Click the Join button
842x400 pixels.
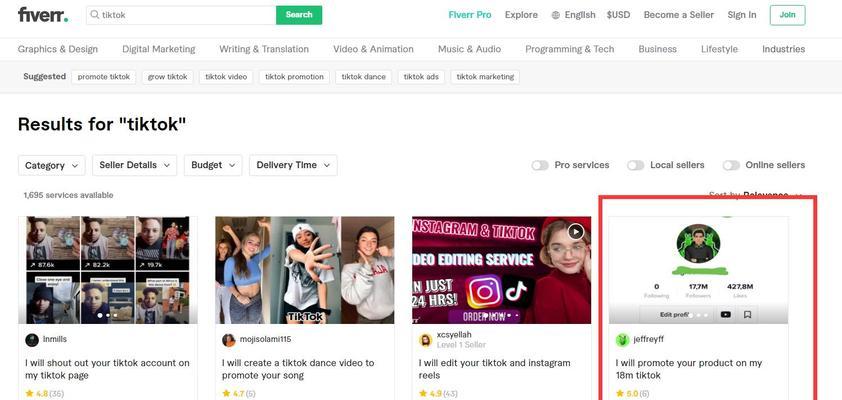(x=787, y=15)
